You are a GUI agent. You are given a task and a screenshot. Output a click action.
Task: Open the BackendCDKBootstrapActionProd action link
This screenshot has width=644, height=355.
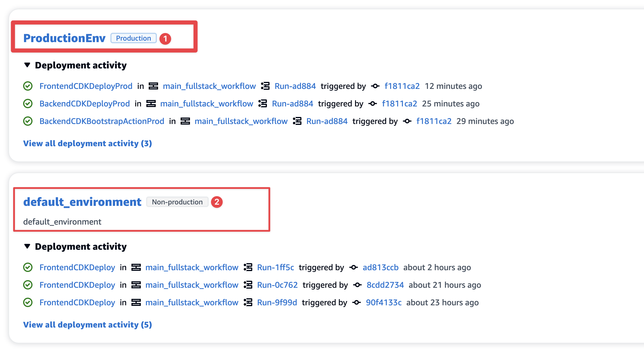click(102, 121)
